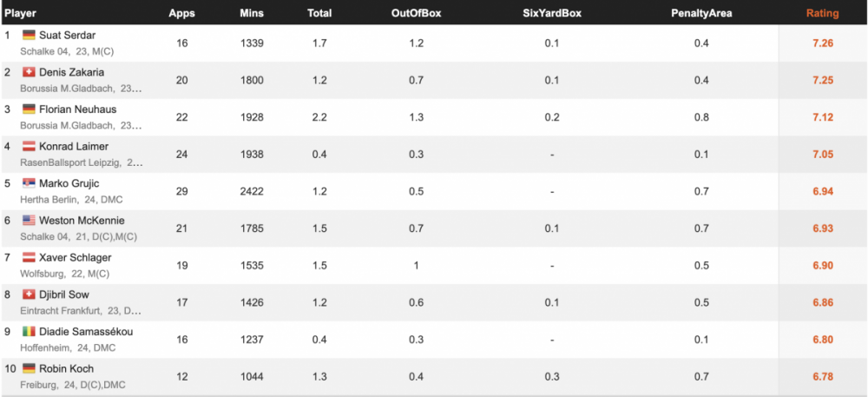Sort by the Apps column header
This screenshot has width=868, height=397.
(181, 13)
